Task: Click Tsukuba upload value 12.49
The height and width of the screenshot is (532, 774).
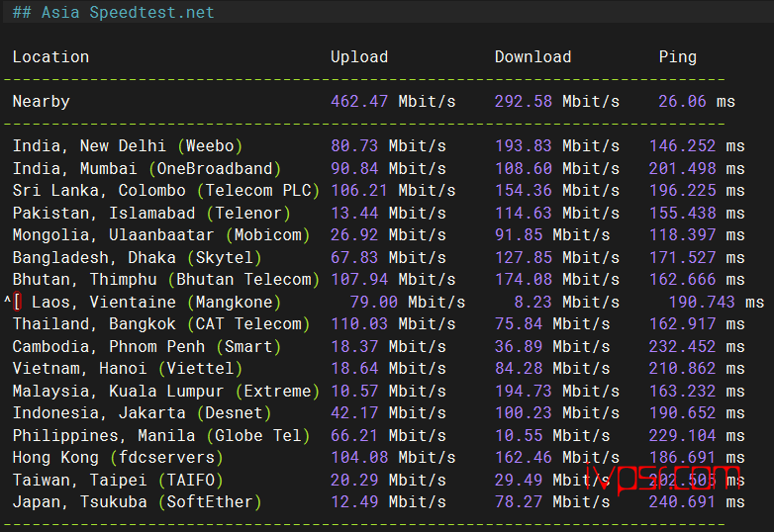Action: coord(354,502)
